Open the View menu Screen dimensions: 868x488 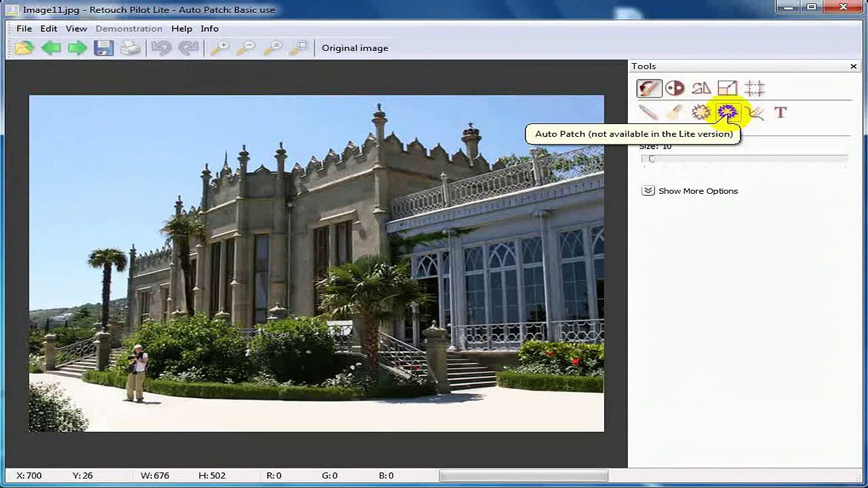[76, 28]
